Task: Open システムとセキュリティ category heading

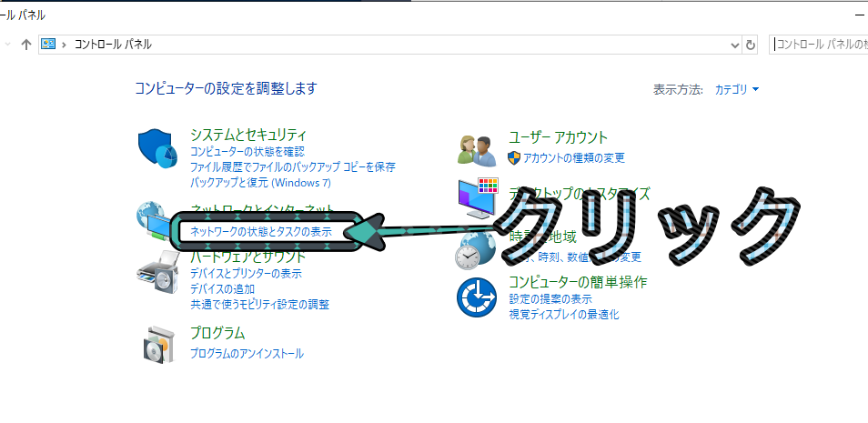Action: click(x=248, y=135)
